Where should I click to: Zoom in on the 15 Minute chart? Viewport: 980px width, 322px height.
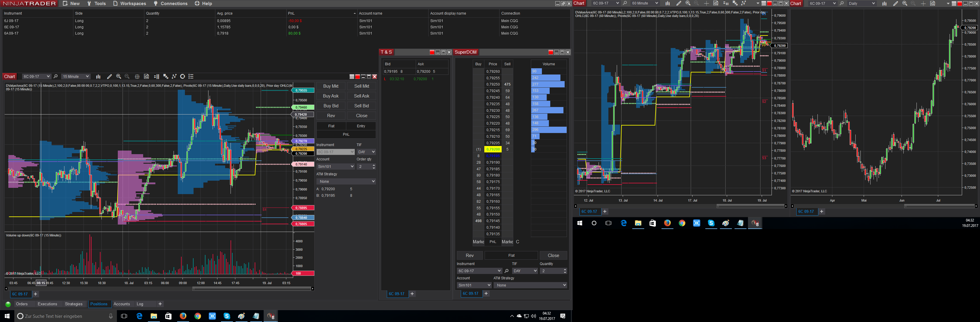(x=119, y=76)
